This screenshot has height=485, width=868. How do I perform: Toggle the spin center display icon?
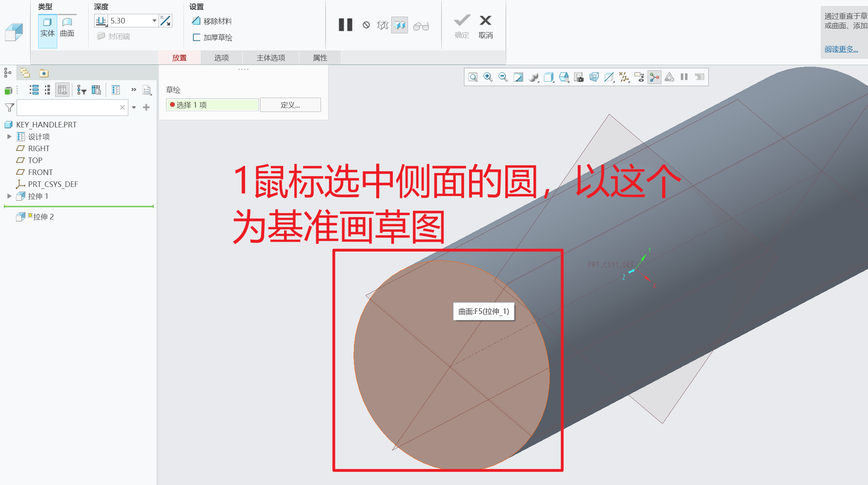654,77
